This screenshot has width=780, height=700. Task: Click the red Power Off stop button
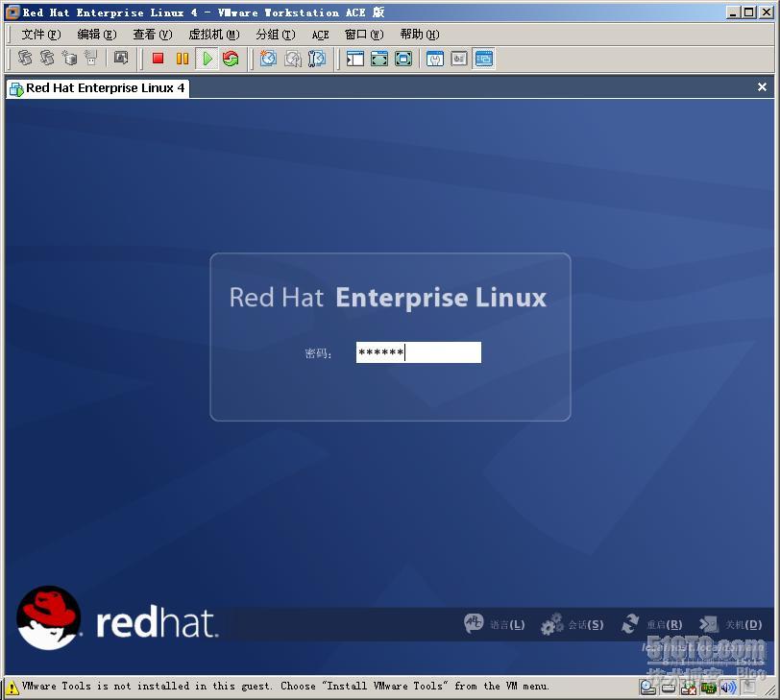158,59
